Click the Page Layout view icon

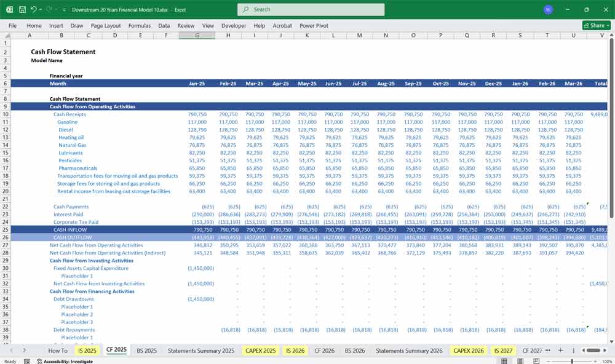pos(520,360)
